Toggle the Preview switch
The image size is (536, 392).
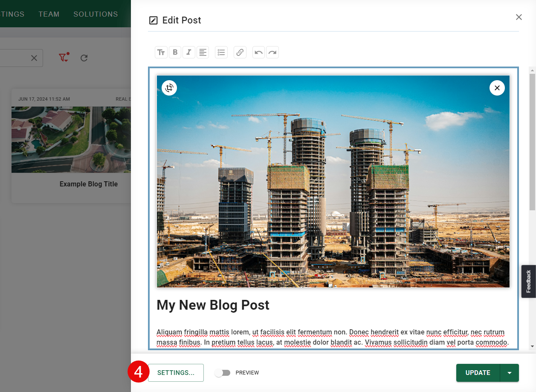click(222, 373)
